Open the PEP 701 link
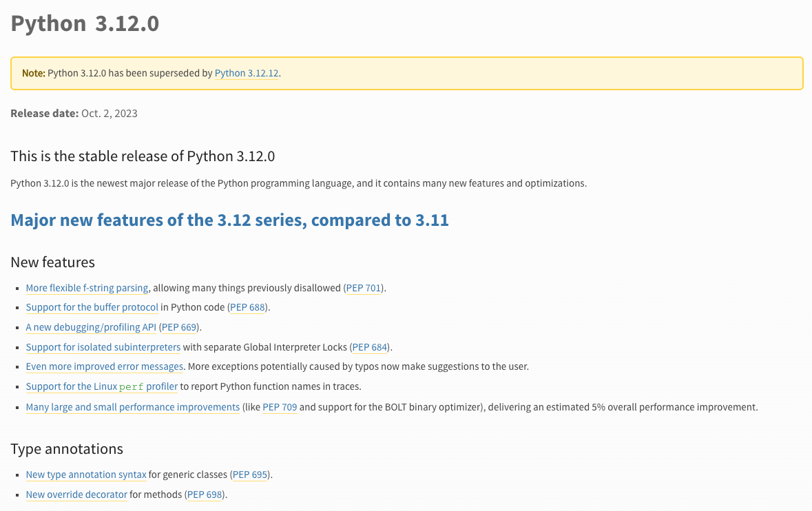Screen dimensions: 812x511 coord(364,288)
